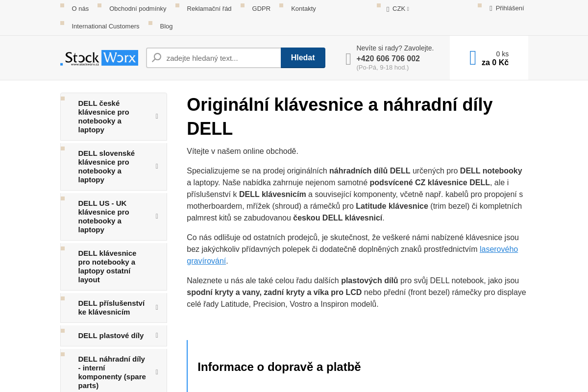Click the phone icon beside the number
This screenshot has height=392, width=588.
tap(348, 59)
